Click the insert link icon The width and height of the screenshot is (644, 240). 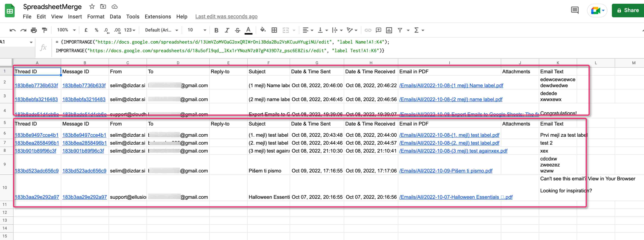(x=368, y=30)
